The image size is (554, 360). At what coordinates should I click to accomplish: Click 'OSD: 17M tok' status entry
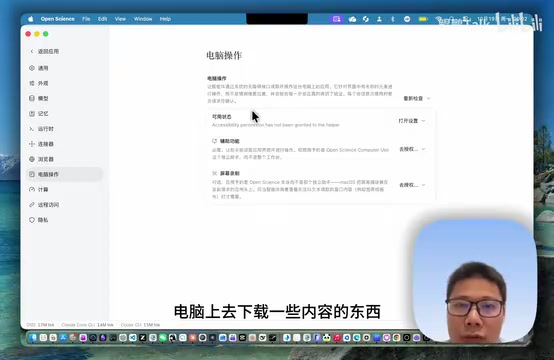pos(40,325)
